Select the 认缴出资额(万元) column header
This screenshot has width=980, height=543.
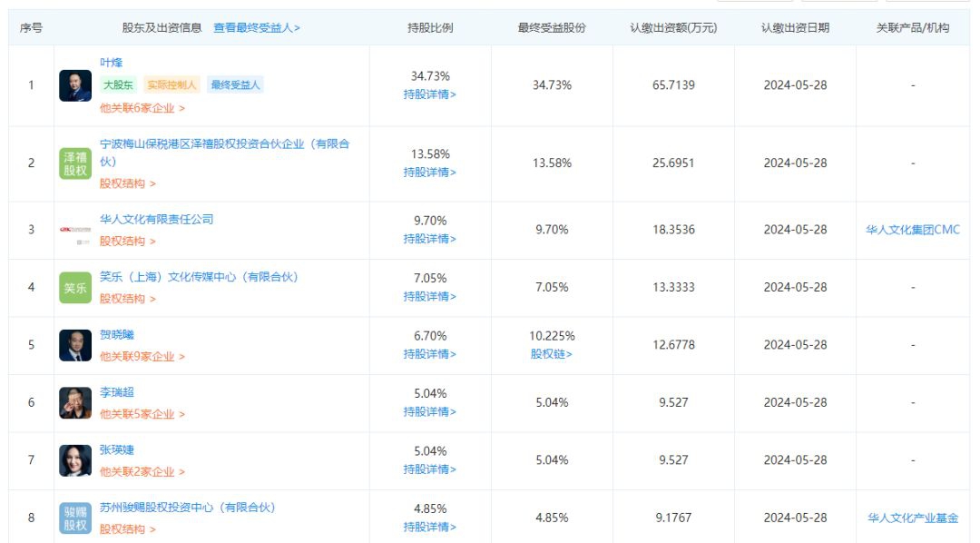point(673,28)
